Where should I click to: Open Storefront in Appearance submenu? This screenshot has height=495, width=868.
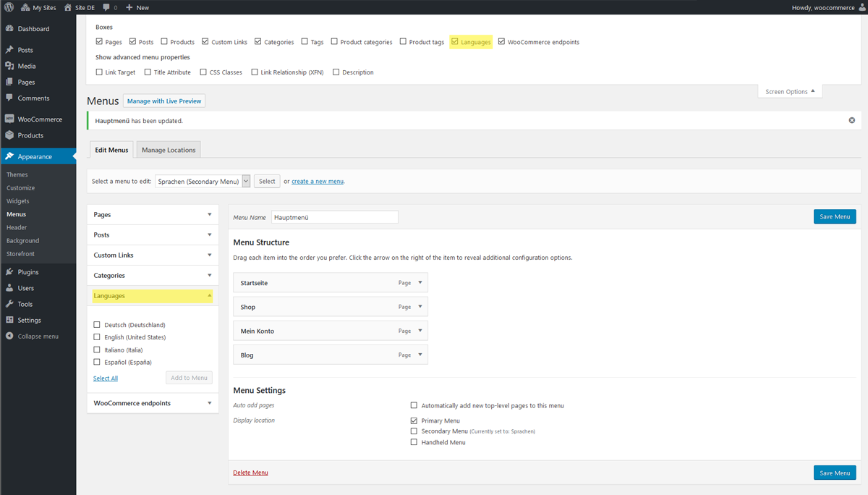tap(21, 254)
